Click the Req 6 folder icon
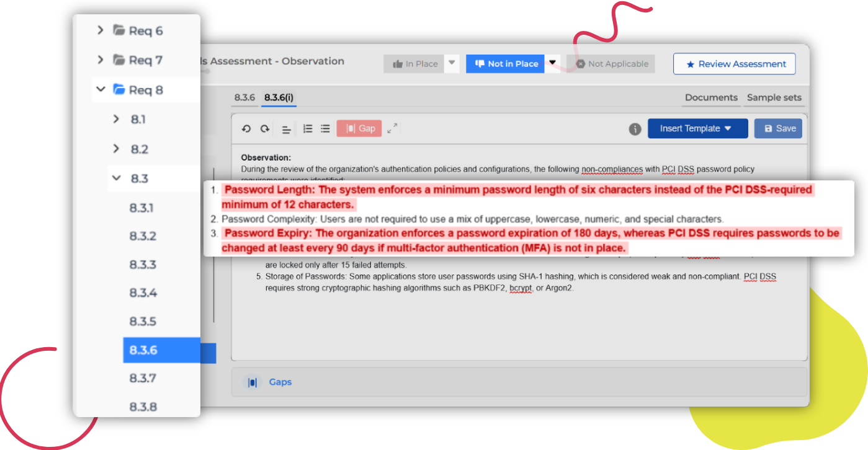Screen dimensions: 868x450 119,30
